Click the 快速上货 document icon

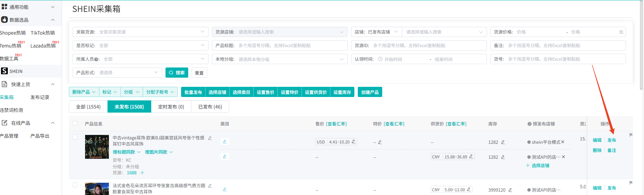click(4, 84)
